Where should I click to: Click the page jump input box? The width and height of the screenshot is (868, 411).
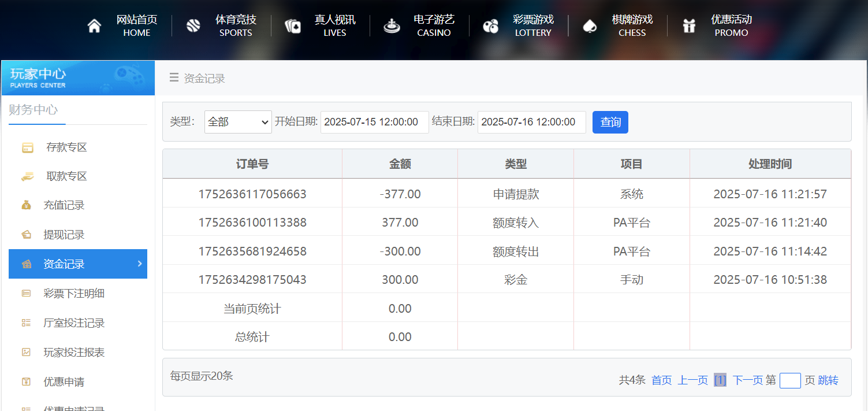tap(789, 380)
